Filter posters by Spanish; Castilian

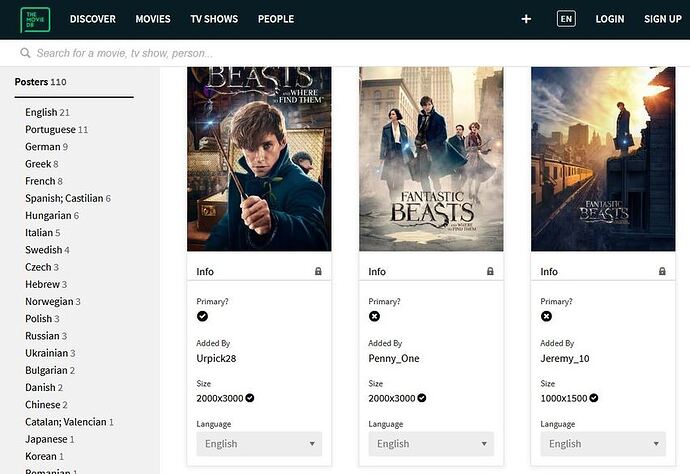(68, 198)
